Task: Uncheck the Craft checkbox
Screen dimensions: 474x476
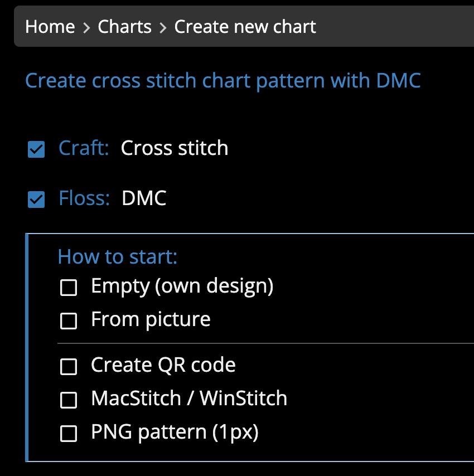Action: (x=36, y=149)
